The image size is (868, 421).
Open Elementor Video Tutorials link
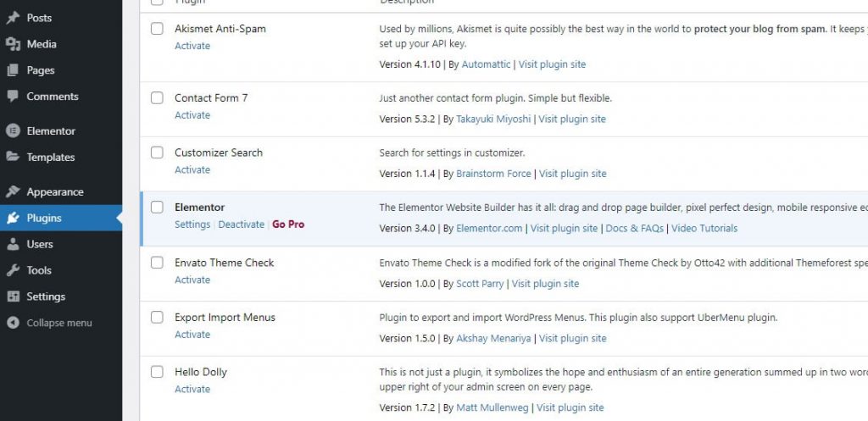(x=704, y=228)
